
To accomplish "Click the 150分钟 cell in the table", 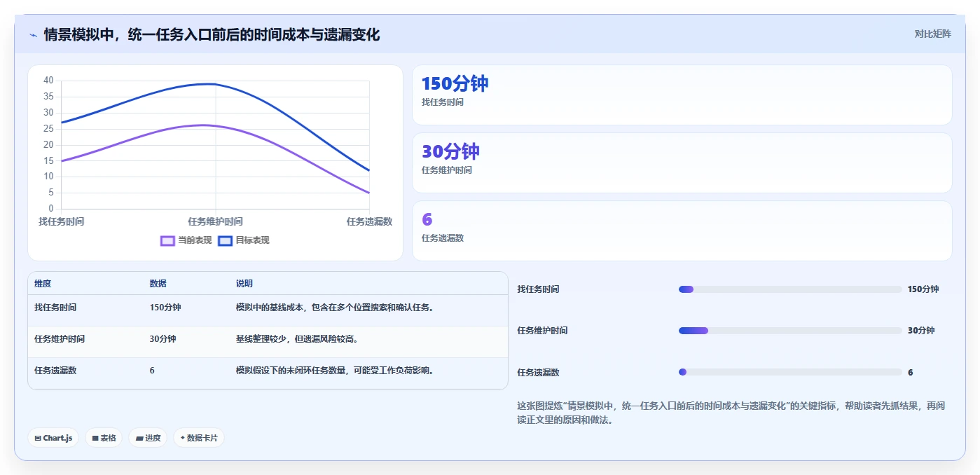I will tap(165, 308).
